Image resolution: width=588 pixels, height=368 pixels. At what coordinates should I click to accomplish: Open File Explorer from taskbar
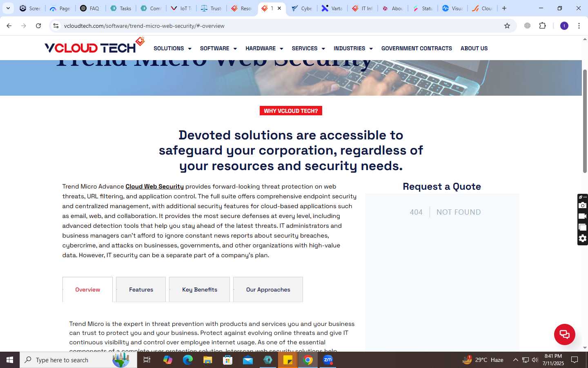[x=207, y=360]
